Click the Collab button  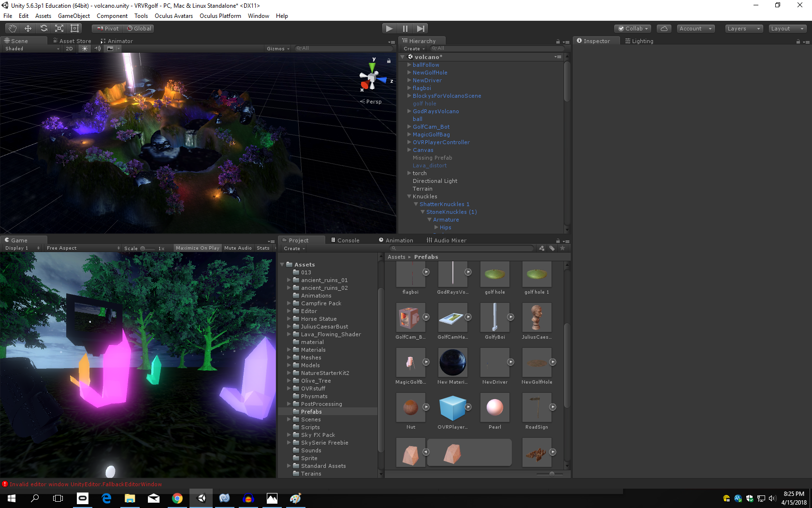(633, 29)
